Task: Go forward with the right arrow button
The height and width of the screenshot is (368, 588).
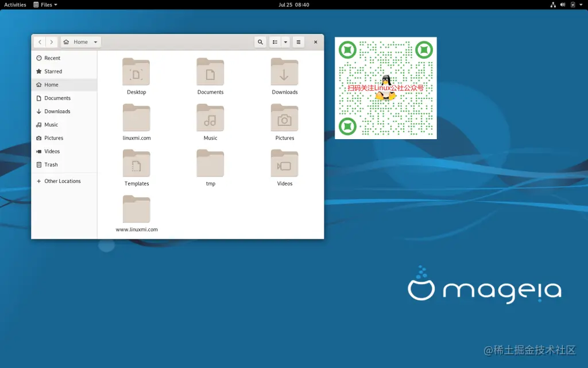Action: point(52,42)
